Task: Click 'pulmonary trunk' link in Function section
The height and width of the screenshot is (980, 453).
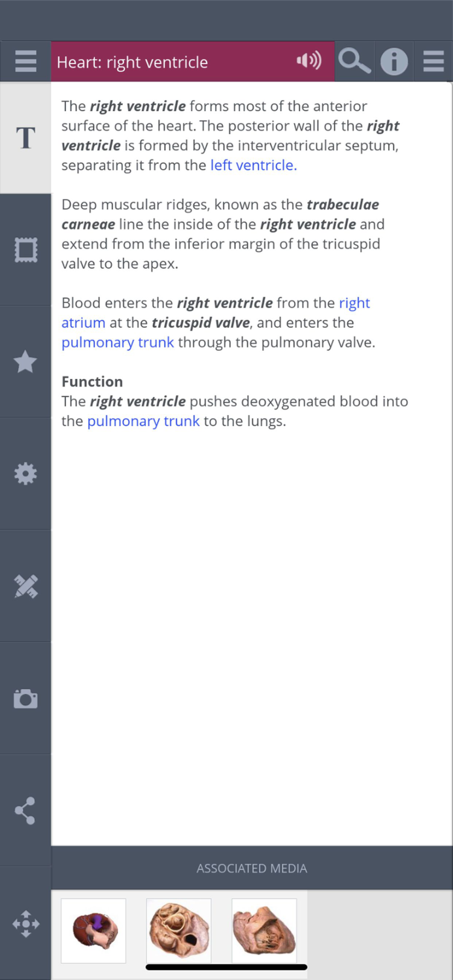Action: (143, 421)
